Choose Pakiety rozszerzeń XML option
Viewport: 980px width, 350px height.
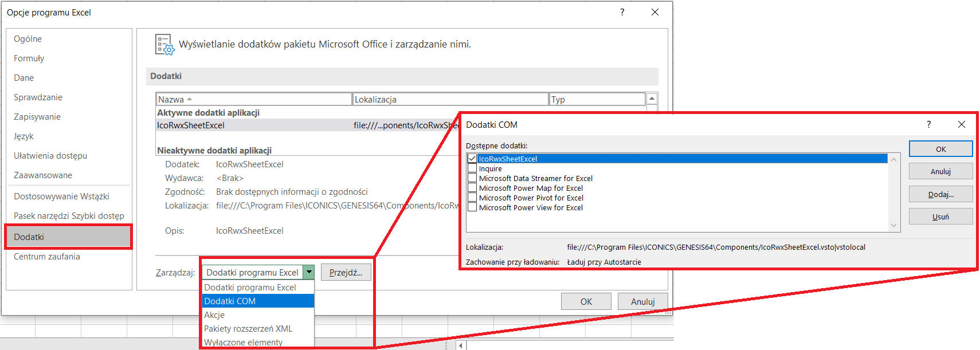point(258,329)
